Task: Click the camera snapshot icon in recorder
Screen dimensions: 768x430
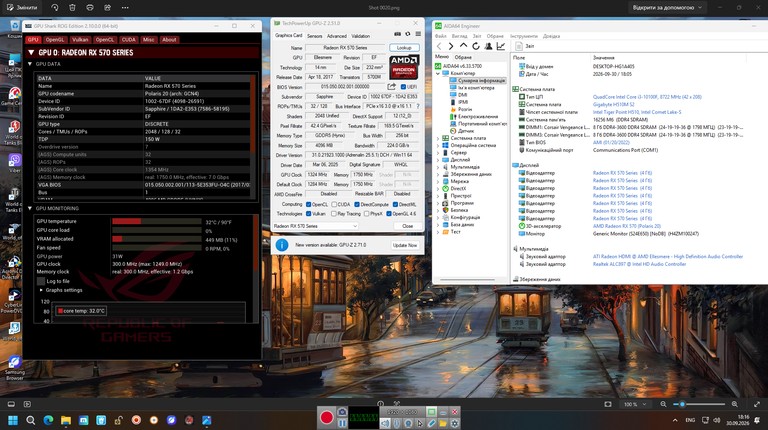Action: pyautogui.click(x=342, y=412)
